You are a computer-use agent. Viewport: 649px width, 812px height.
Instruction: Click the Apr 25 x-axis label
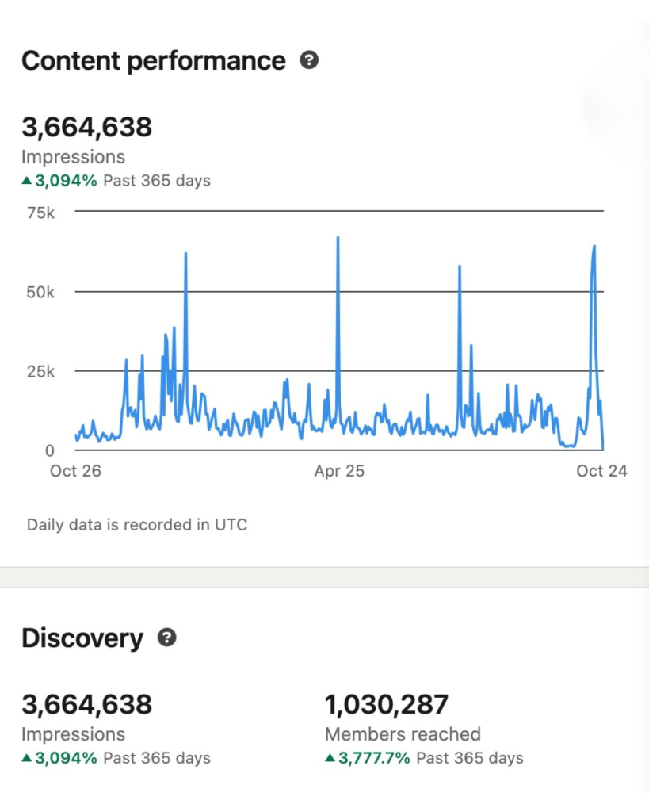(x=339, y=471)
